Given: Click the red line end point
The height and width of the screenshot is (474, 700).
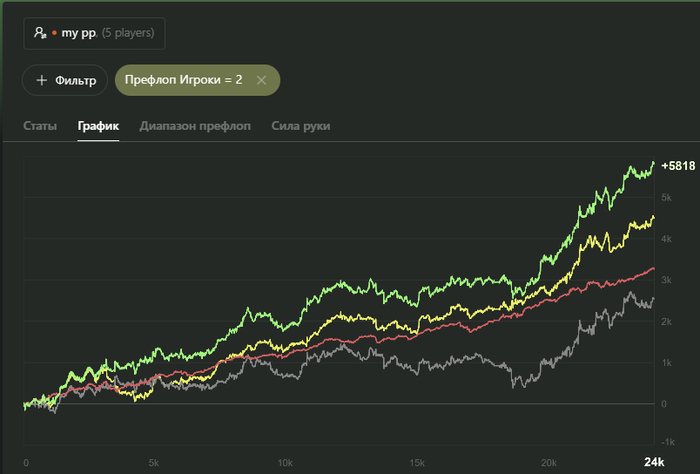Looking at the screenshot, I should coord(654,268).
